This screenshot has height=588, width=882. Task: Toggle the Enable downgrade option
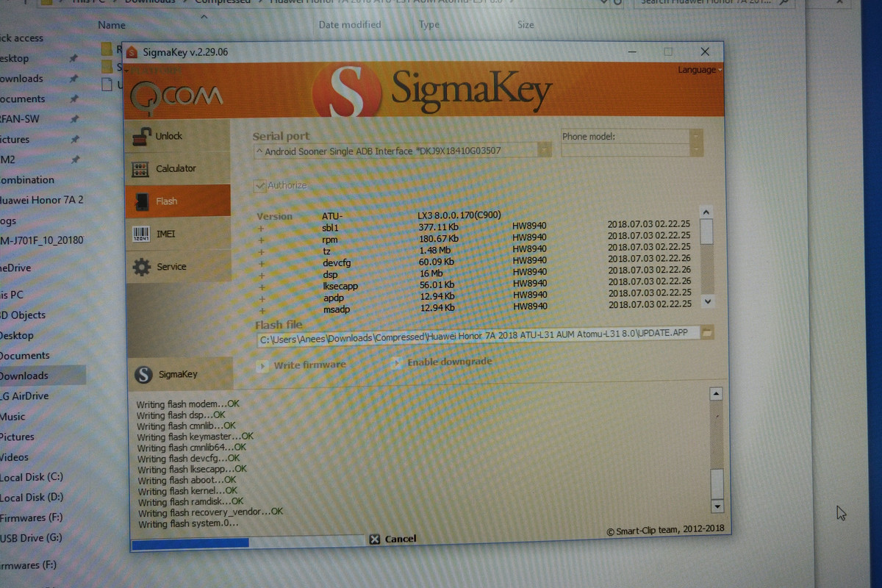point(442,362)
